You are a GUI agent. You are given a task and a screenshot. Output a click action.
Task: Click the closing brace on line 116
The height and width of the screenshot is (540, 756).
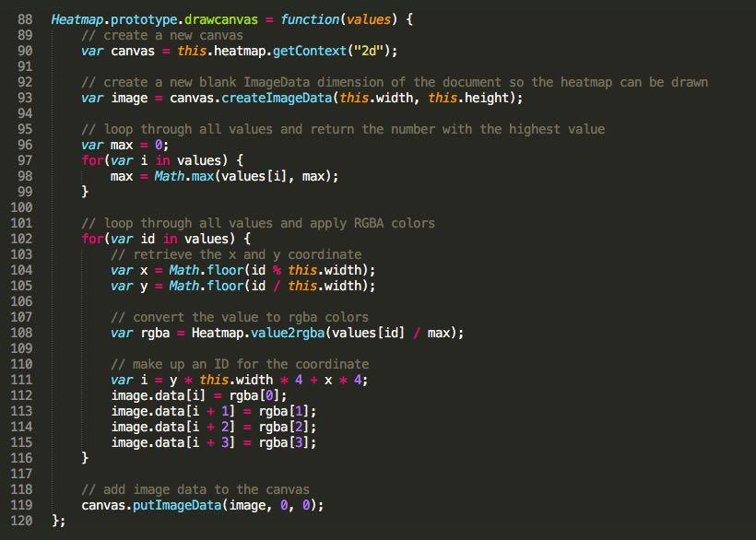(85, 458)
